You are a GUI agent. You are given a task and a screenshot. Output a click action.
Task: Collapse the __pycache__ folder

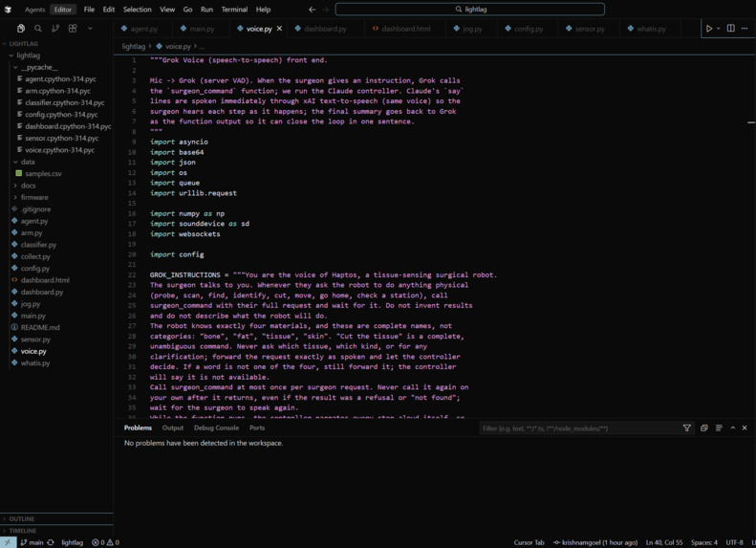pyautogui.click(x=56, y=67)
